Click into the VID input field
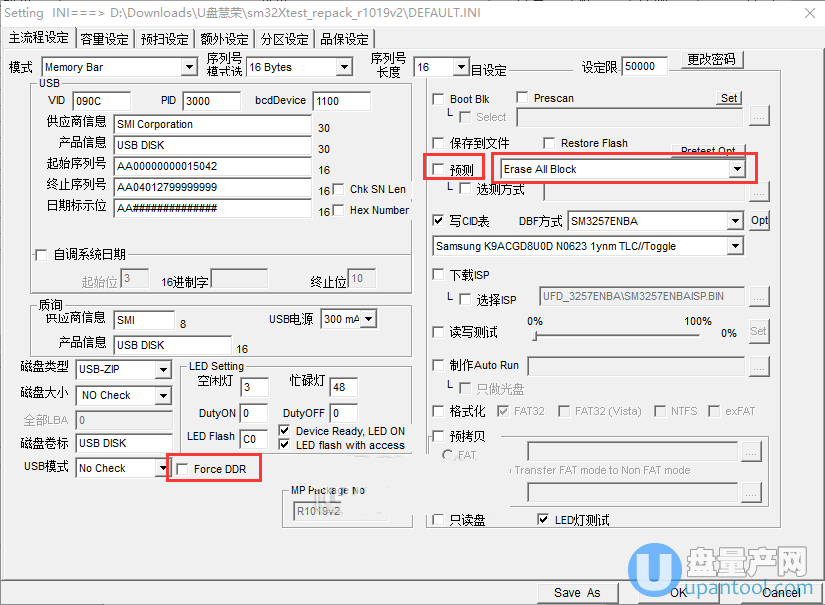Screen dimensions: 825x605 pyautogui.click(x=101, y=101)
